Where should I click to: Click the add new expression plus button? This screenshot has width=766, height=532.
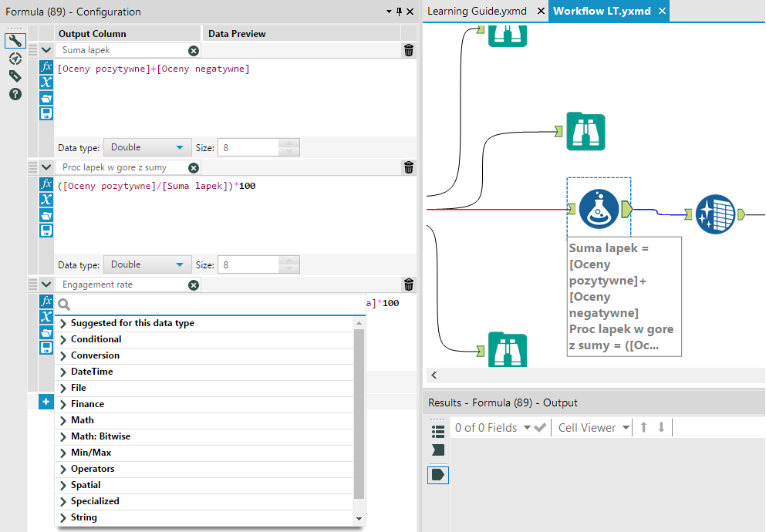46,402
